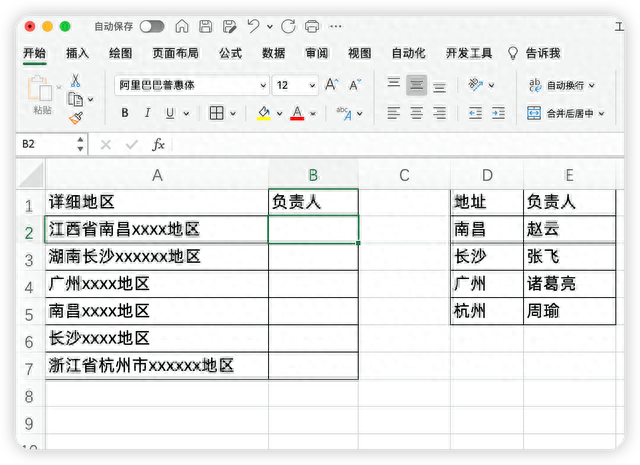Viewport: 640px width, 465px height.
Task: Click the Paste (粘贴) clipboard button
Action: (40, 94)
